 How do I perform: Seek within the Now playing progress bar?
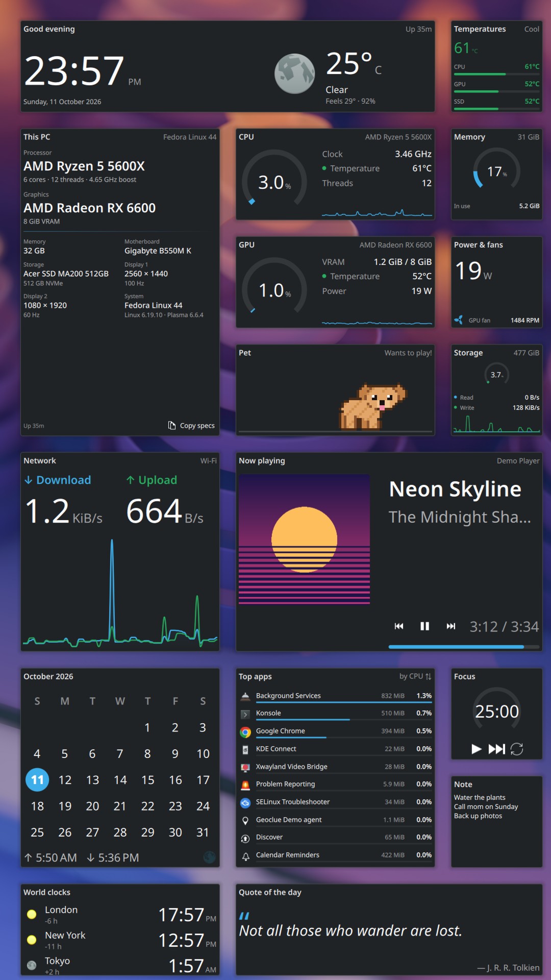pyautogui.click(x=464, y=647)
